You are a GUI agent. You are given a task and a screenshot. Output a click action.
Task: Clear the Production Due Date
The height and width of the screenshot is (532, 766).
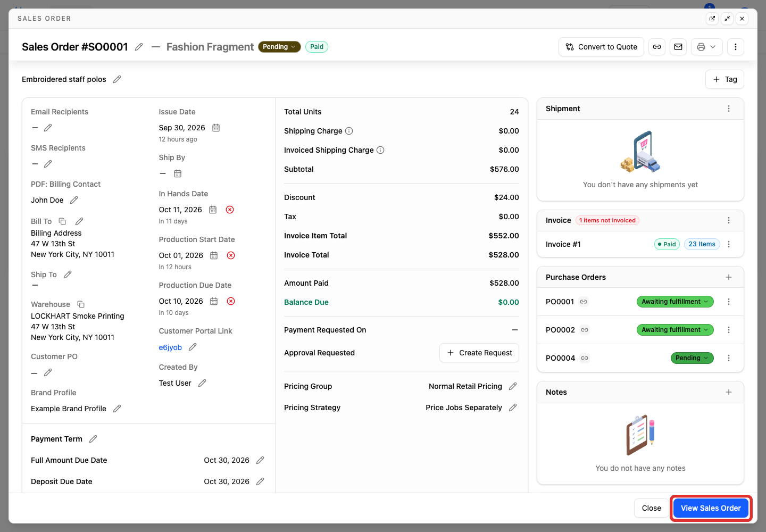pos(231,301)
